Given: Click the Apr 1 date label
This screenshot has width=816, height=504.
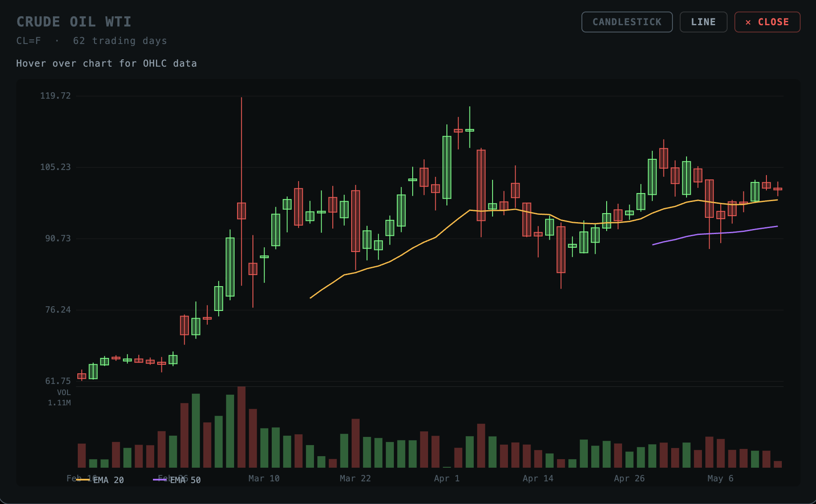Looking at the screenshot, I should 447,478.
